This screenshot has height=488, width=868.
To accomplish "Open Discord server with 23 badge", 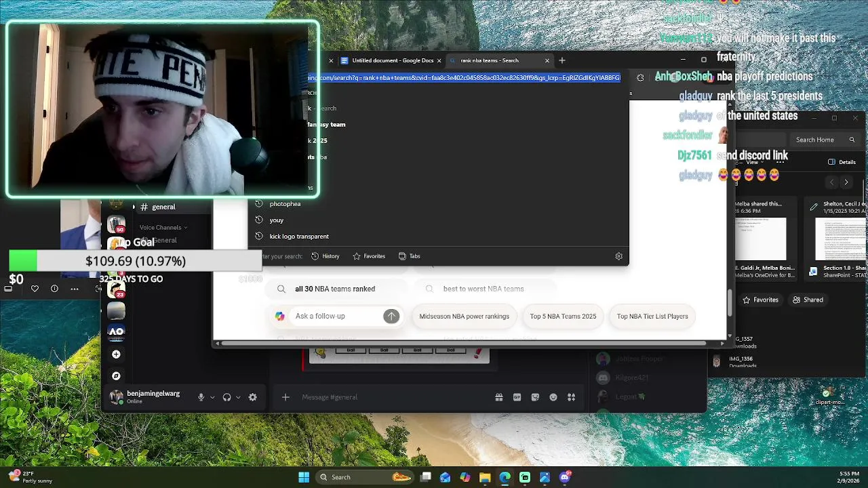I will click(x=117, y=289).
